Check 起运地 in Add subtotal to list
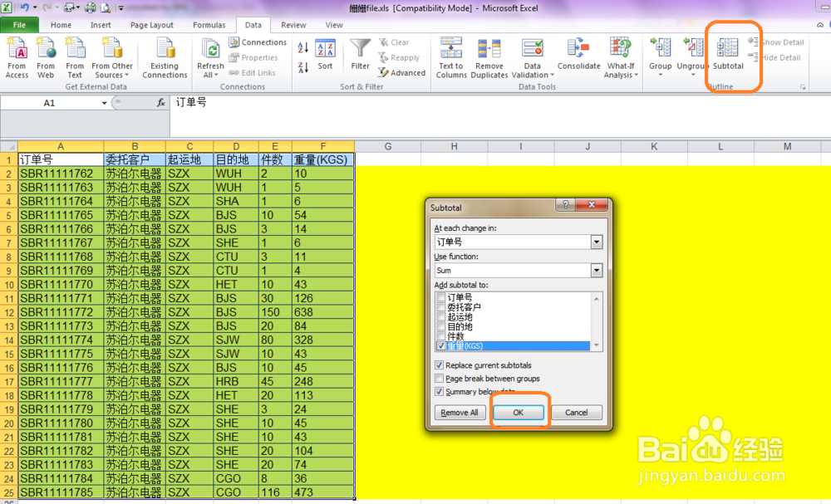831x504 pixels. [x=441, y=316]
